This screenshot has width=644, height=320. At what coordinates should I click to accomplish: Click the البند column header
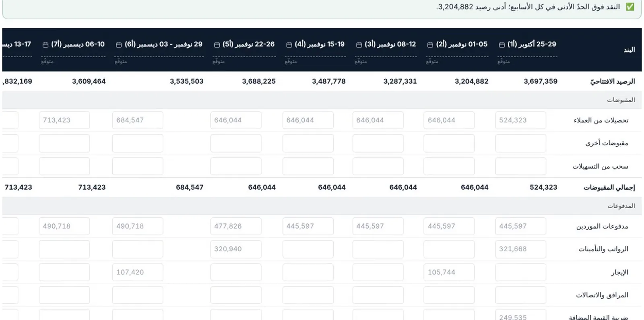629,50
